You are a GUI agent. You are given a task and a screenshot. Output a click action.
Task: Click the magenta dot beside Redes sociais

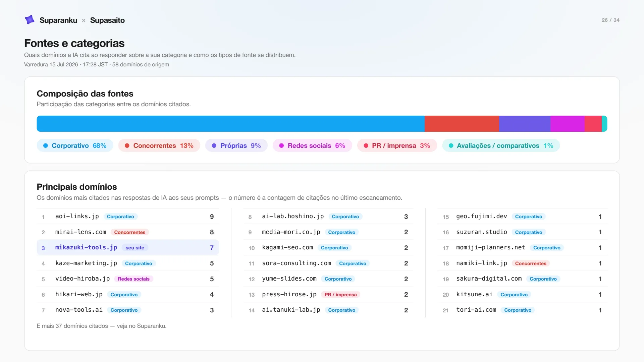click(281, 145)
